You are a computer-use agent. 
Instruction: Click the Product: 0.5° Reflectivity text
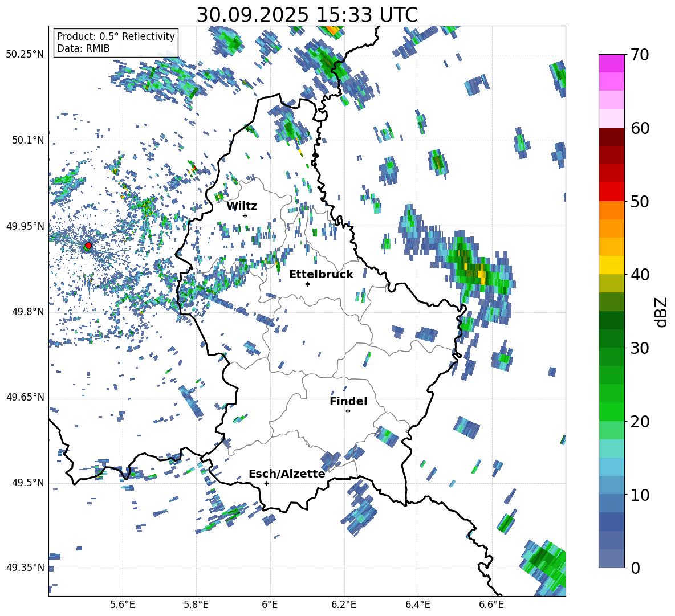click(x=116, y=36)
